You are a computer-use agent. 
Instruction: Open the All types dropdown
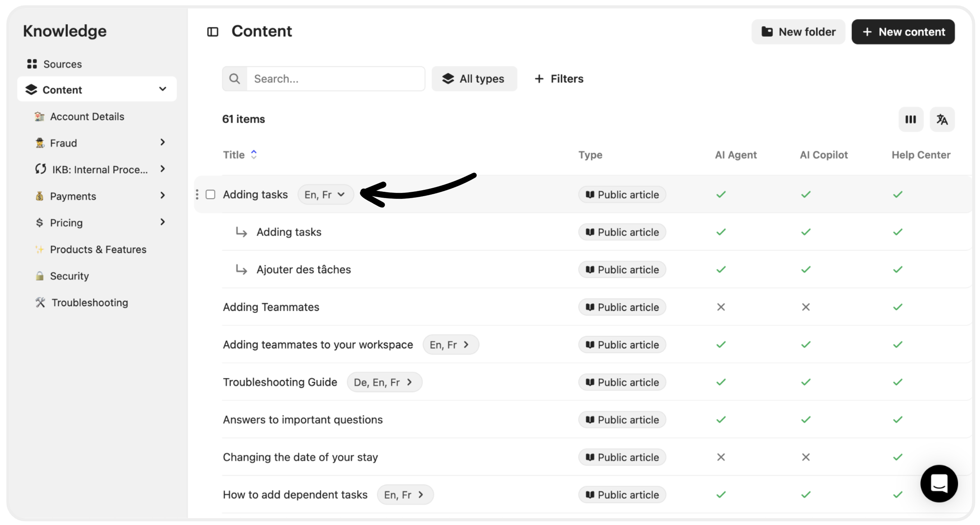pos(474,79)
